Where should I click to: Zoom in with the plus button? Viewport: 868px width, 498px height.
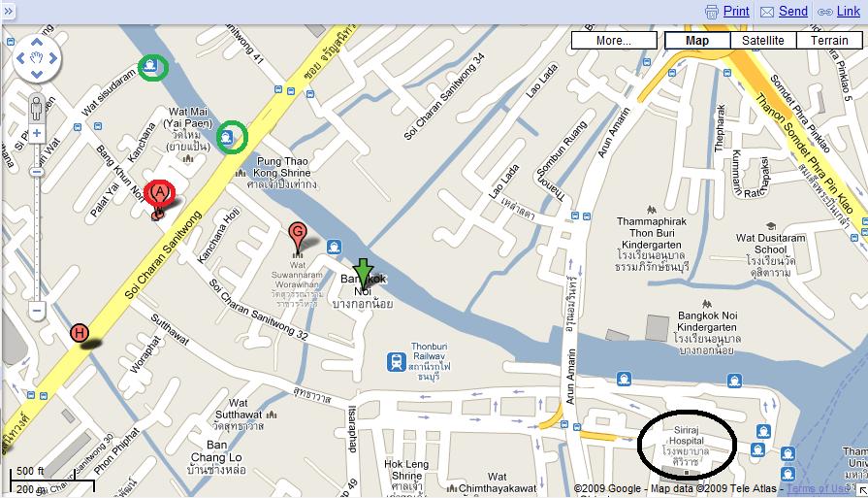pyautogui.click(x=37, y=133)
